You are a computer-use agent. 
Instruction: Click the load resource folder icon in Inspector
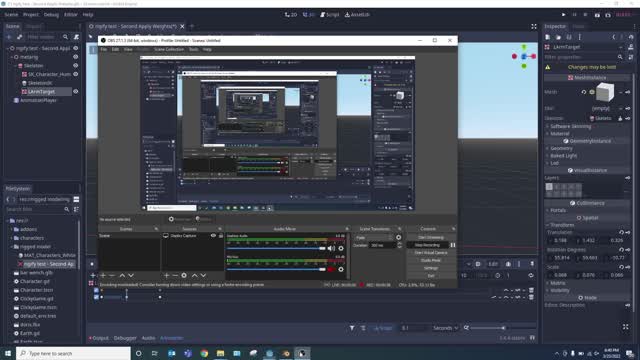pos(558,37)
